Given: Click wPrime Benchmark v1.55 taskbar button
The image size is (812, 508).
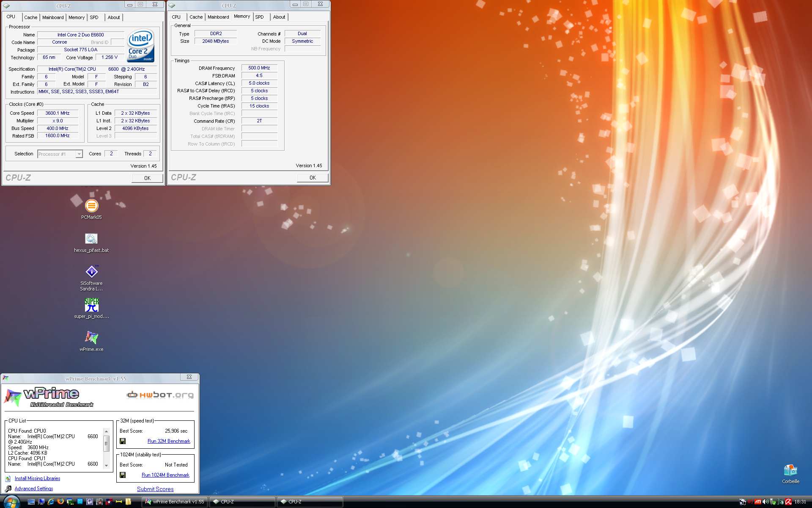Looking at the screenshot, I should pyautogui.click(x=174, y=502).
